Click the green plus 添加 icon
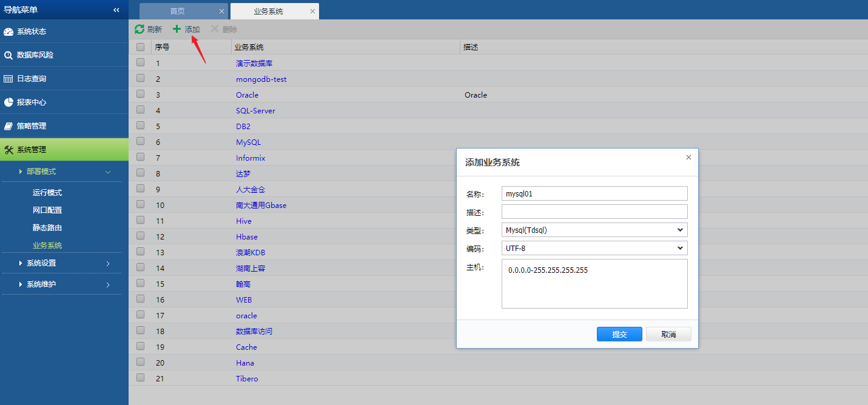Image resolution: width=868 pixels, height=405 pixels. click(177, 28)
